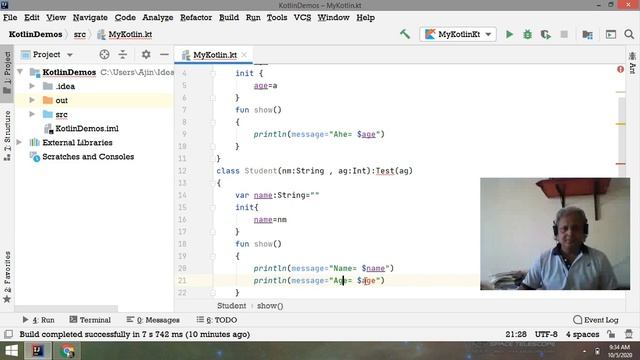Collapse all nodes in Project panel

coord(123,54)
